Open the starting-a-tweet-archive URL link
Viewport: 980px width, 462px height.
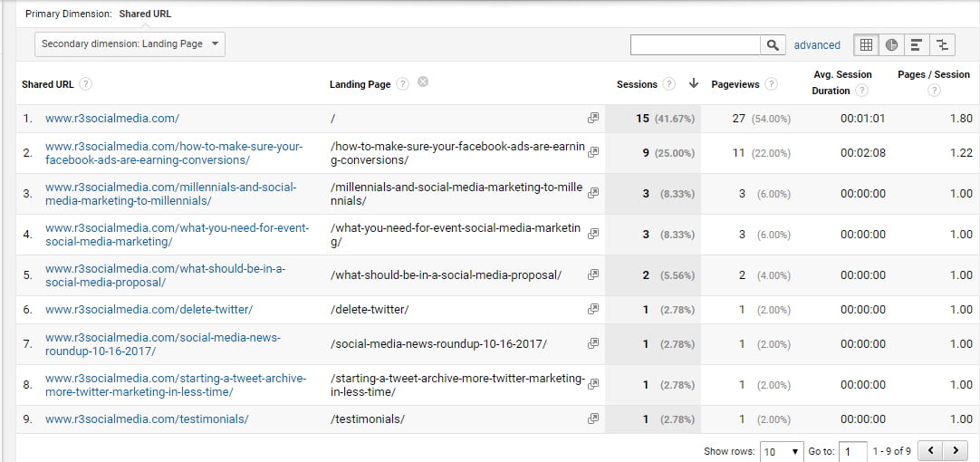point(176,385)
